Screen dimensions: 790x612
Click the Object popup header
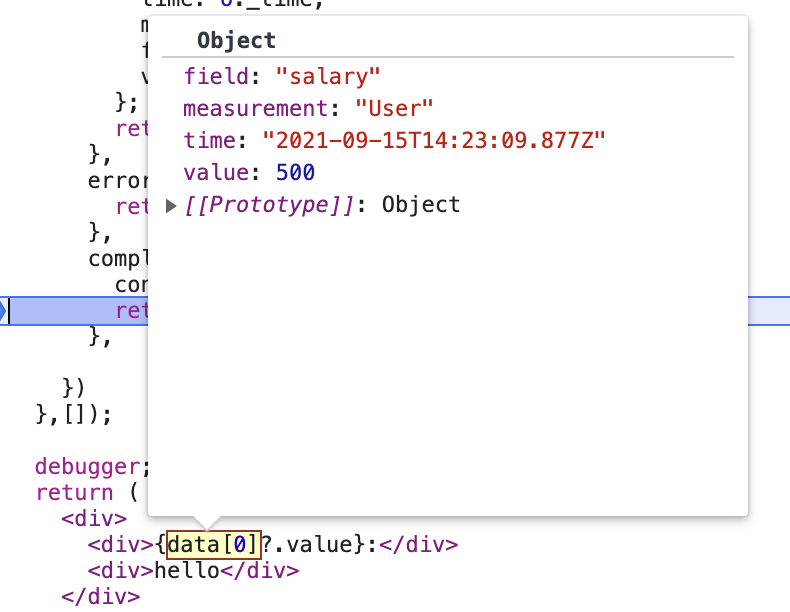tap(236, 40)
